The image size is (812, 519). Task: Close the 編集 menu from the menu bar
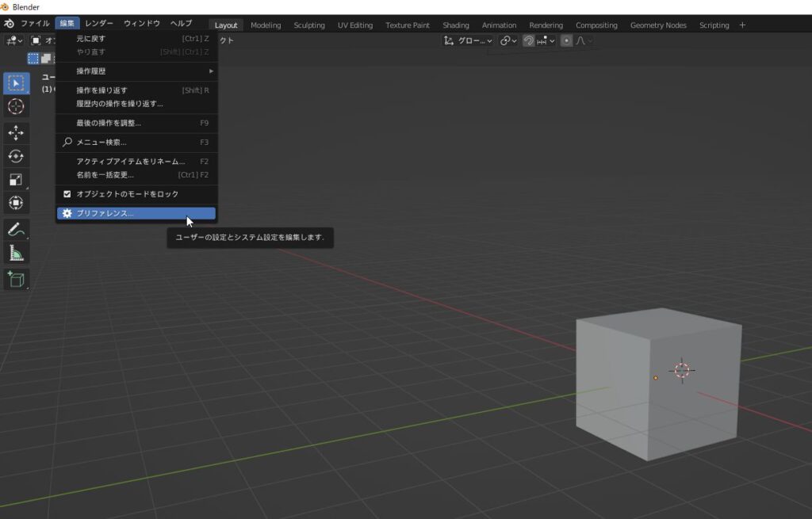67,23
